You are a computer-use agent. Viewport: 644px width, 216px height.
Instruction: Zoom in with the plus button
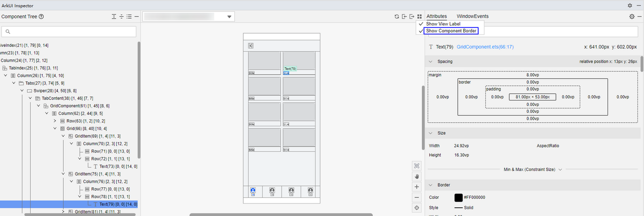[x=417, y=186]
